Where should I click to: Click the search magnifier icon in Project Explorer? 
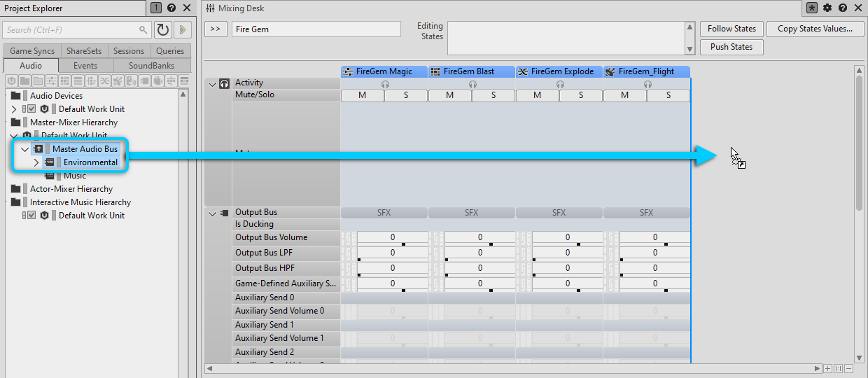click(143, 30)
